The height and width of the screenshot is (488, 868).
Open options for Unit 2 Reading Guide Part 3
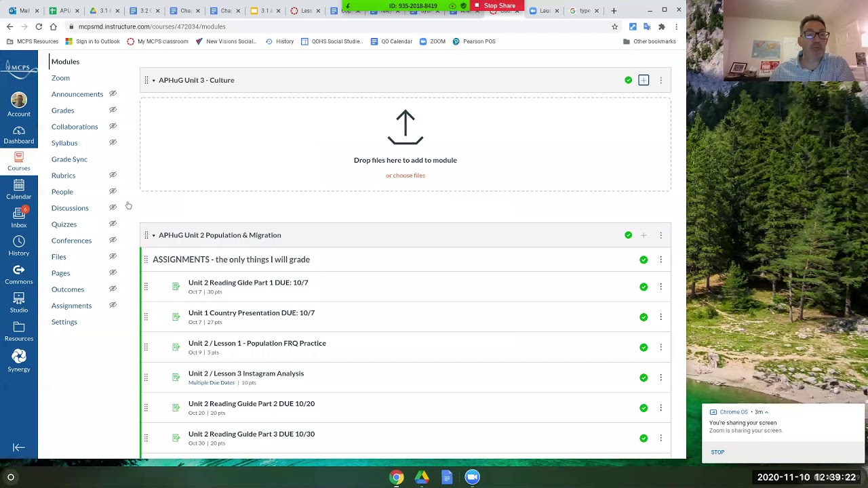(x=660, y=438)
